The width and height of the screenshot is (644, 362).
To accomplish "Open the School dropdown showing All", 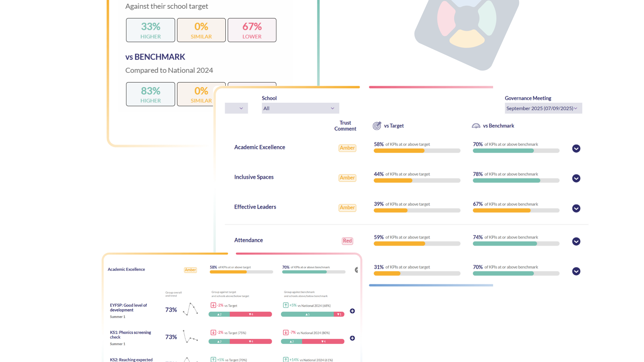I will tap(300, 108).
